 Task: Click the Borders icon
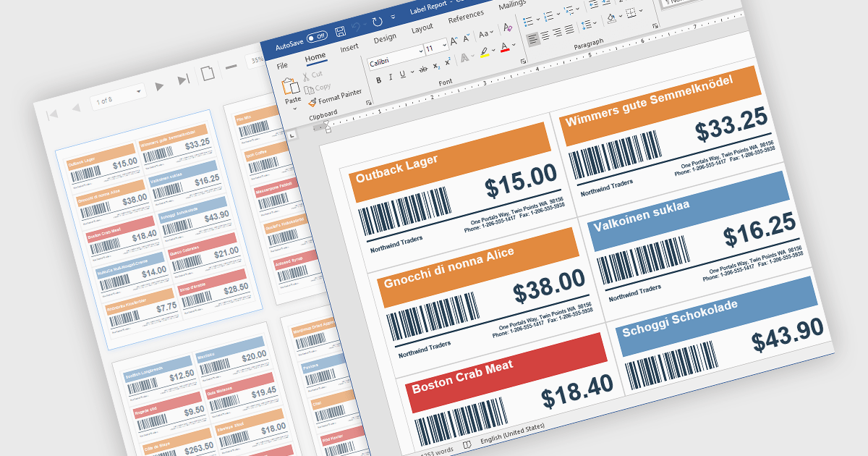coord(631,12)
